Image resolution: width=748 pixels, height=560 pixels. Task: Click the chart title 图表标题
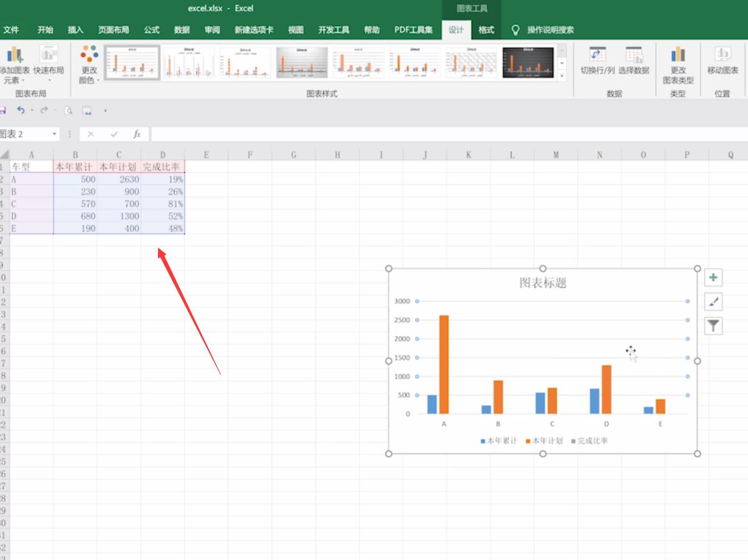[543, 283]
